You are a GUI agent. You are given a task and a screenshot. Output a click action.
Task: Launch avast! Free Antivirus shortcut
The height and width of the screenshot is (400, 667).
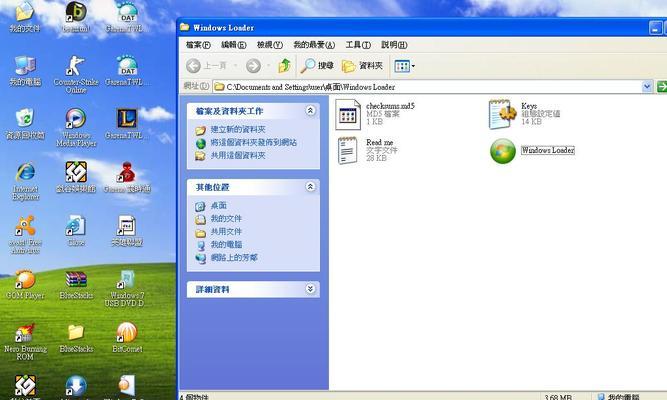point(25,234)
